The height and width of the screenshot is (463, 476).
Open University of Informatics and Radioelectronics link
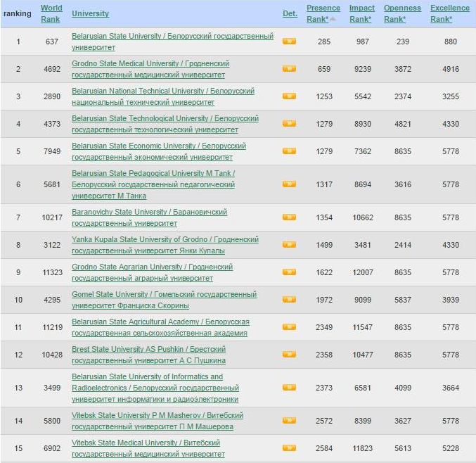[155, 387]
